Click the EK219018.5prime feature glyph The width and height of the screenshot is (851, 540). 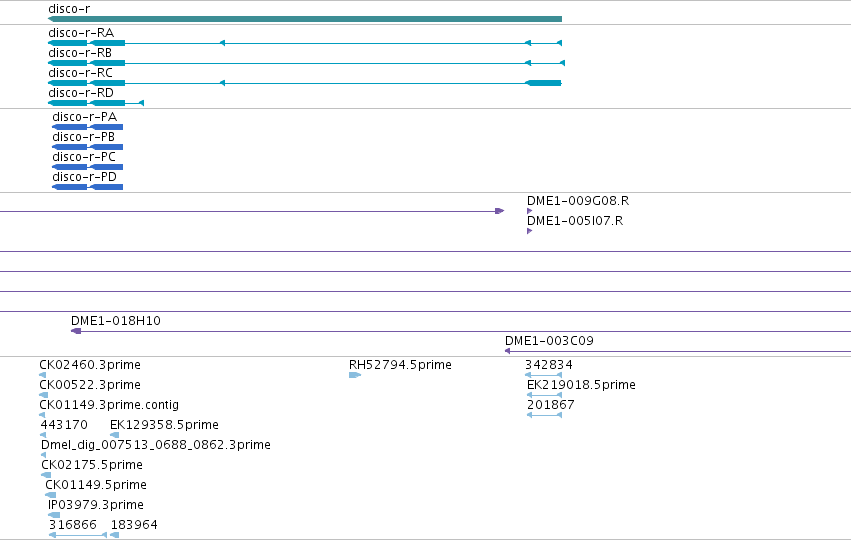click(x=544, y=395)
